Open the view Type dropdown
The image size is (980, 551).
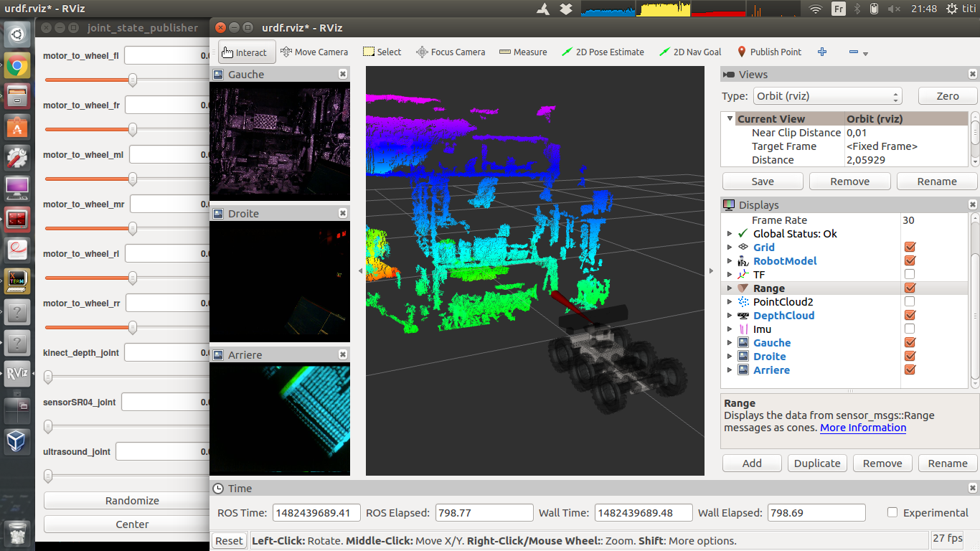click(826, 96)
